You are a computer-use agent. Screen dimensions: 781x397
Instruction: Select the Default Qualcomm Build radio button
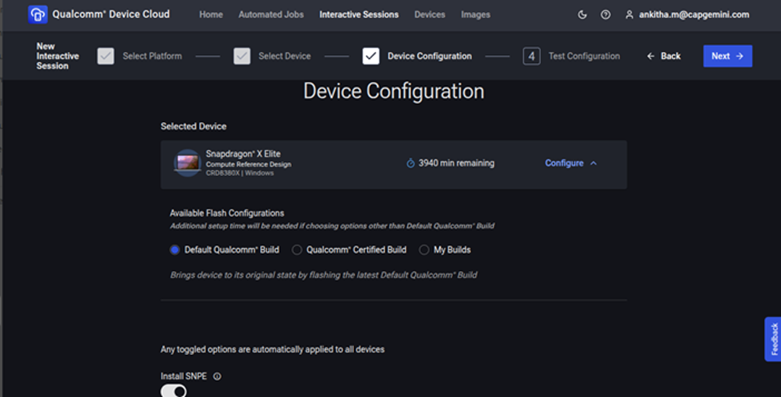[x=174, y=250]
